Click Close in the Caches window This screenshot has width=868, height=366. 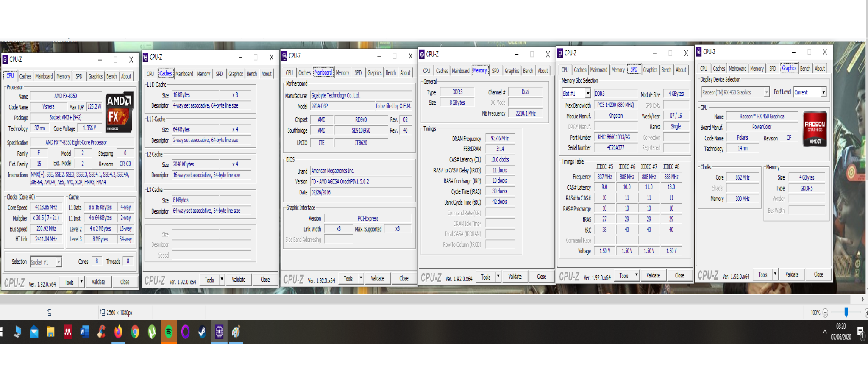click(265, 280)
